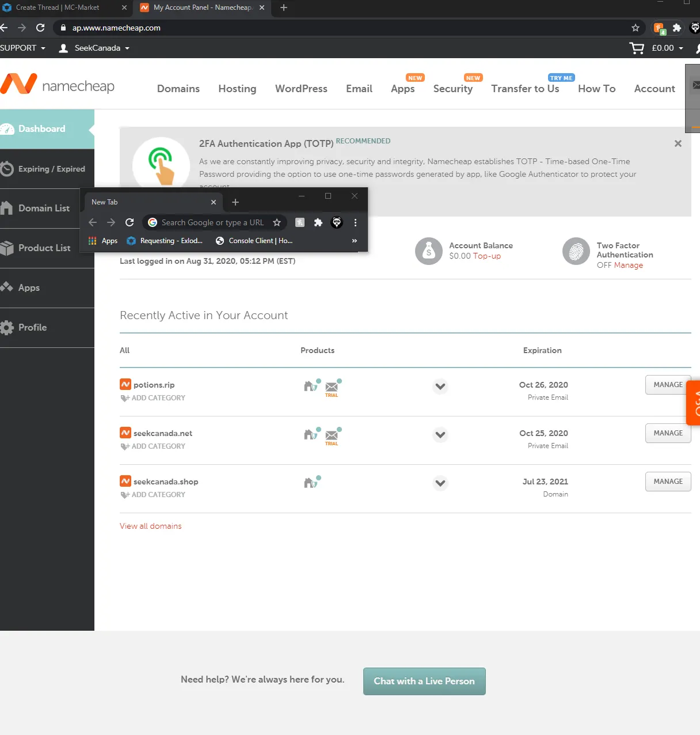This screenshot has height=735, width=700.
Task: Open the three-dot menu in New Tab window
Action: 355,222
